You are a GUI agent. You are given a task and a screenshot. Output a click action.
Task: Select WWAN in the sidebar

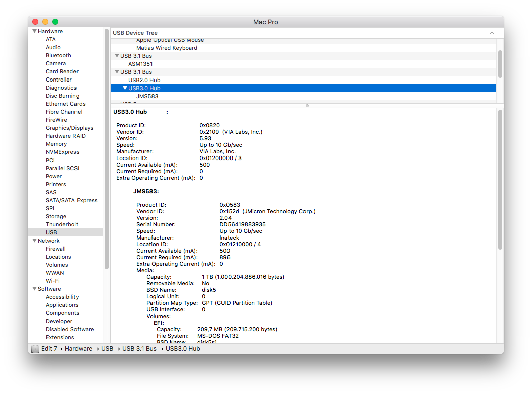coord(55,273)
